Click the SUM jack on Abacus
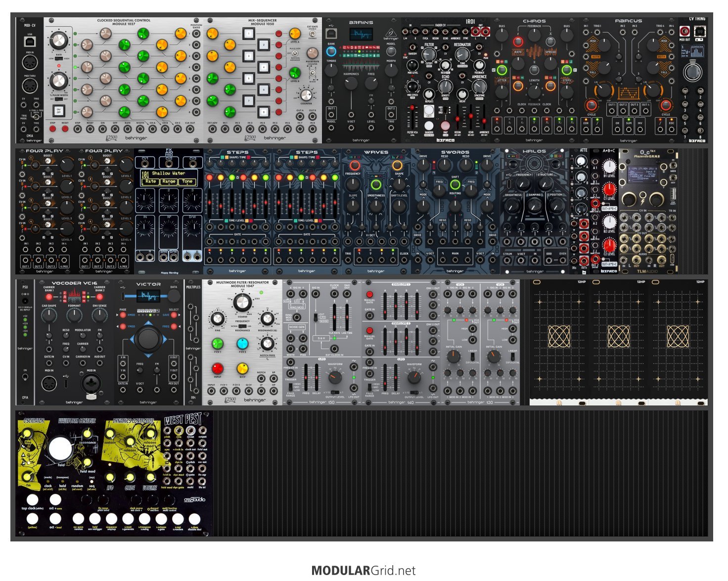 (628, 129)
